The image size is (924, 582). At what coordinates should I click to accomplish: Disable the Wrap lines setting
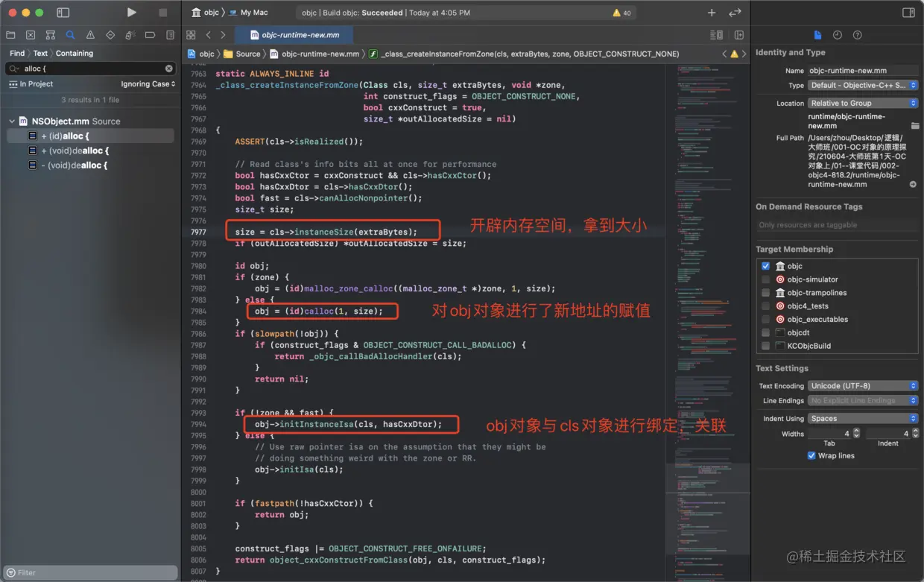coord(812,455)
